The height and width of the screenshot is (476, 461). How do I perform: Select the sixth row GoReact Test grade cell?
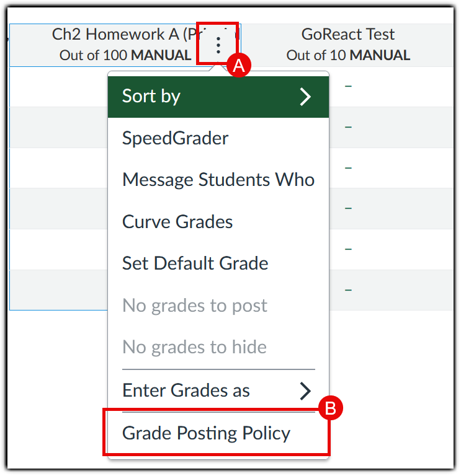(x=348, y=290)
